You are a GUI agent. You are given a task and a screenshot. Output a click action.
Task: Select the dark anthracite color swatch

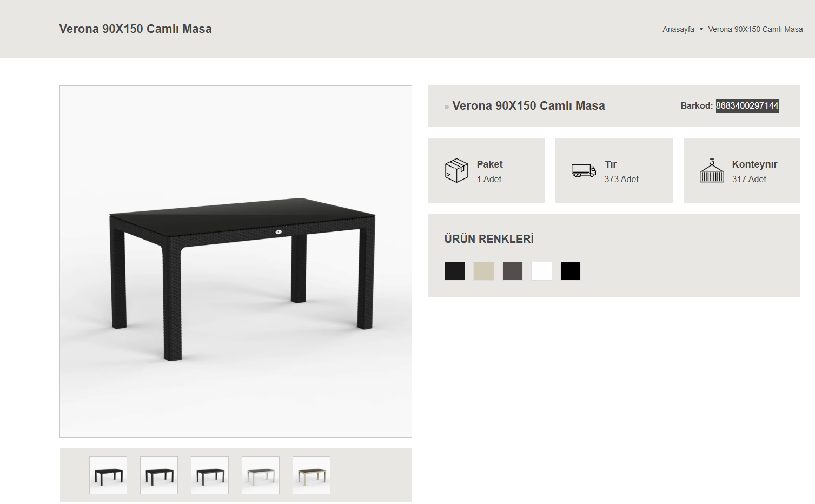coord(455,271)
